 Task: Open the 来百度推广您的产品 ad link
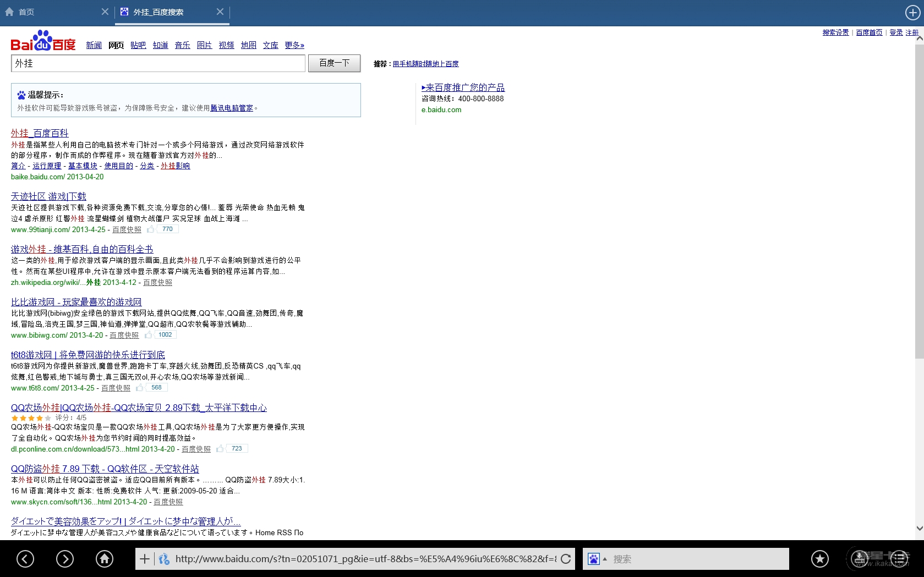click(463, 87)
